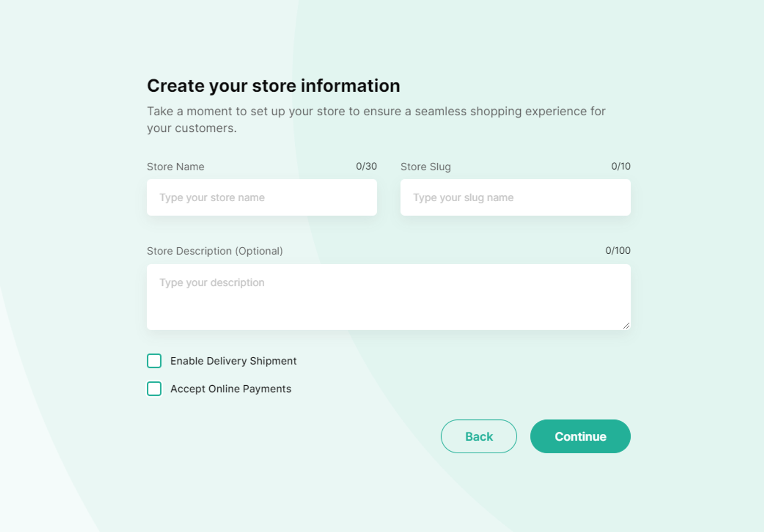Click the 'Type your slug name' placeholder
The width and height of the screenshot is (764, 532).
coord(463,198)
